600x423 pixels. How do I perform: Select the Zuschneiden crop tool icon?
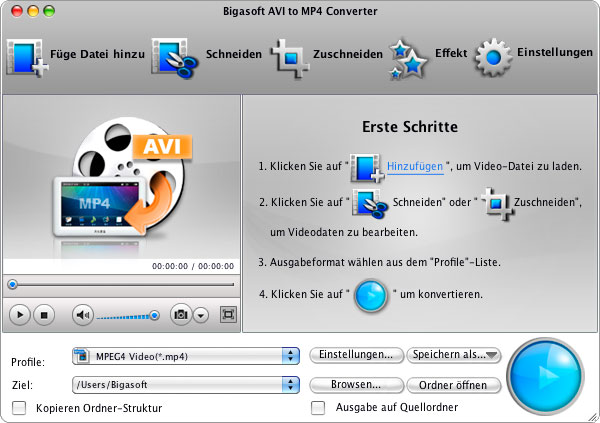coord(290,58)
